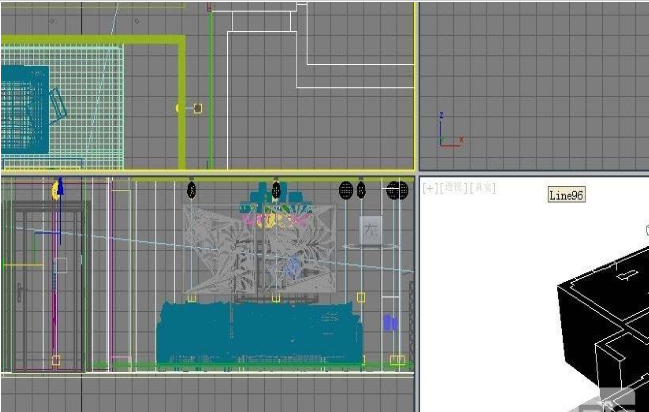
Task: Select the green floor strip under the sofa
Action: click(x=252, y=365)
